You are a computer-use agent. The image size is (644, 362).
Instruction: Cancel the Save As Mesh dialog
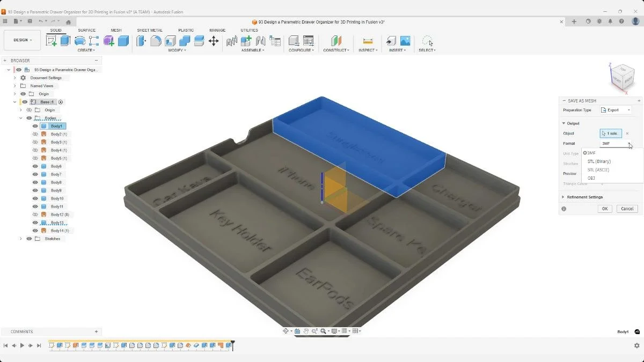point(627,209)
